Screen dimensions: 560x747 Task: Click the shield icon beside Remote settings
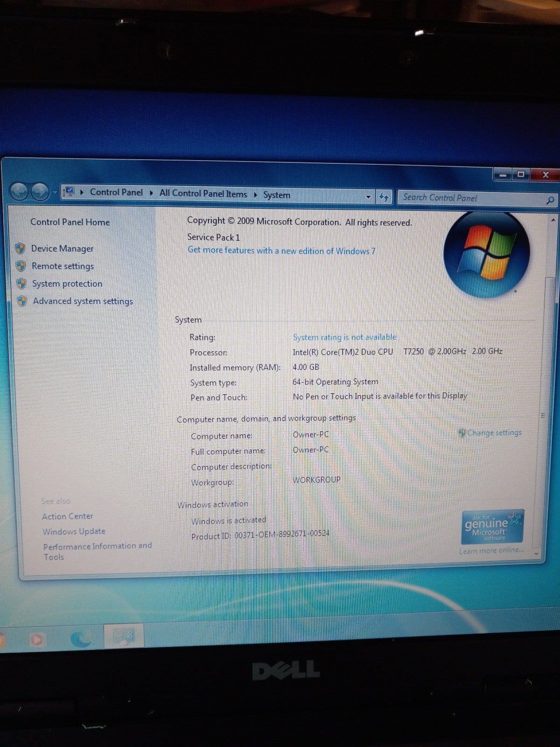tap(21, 266)
